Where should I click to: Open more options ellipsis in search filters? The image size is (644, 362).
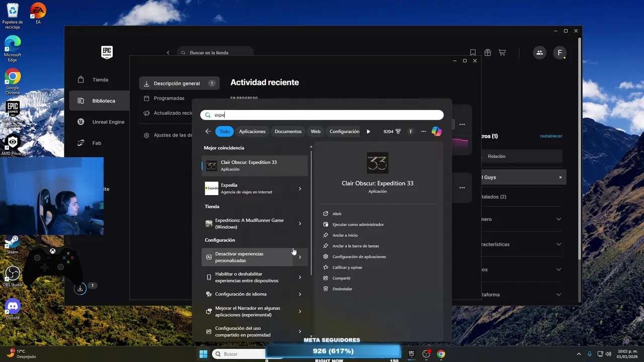coord(424,131)
